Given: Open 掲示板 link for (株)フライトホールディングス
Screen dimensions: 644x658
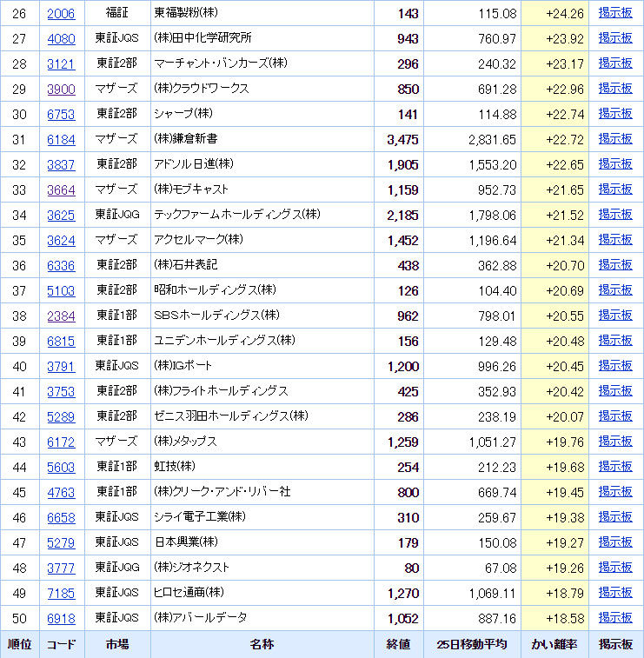Looking at the screenshot, I should (615, 390).
